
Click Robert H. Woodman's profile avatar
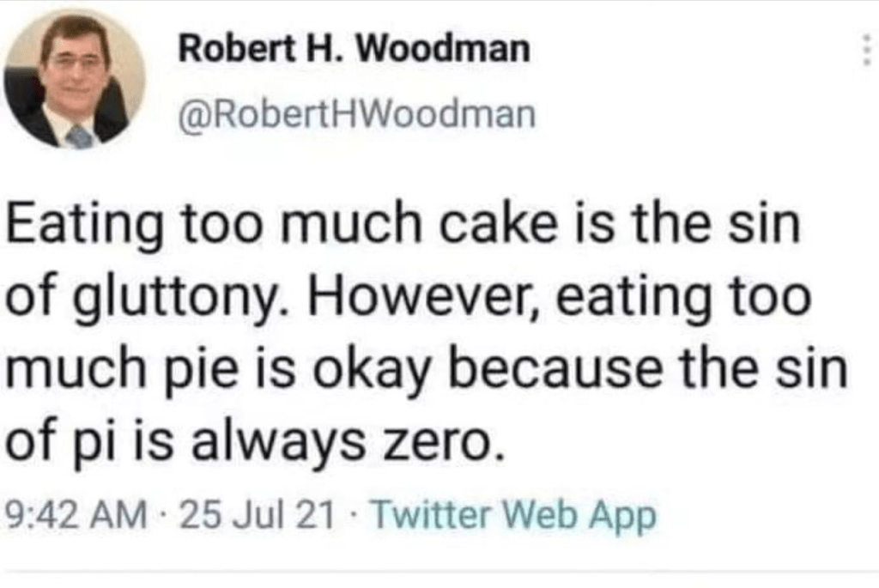click(74, 80)
